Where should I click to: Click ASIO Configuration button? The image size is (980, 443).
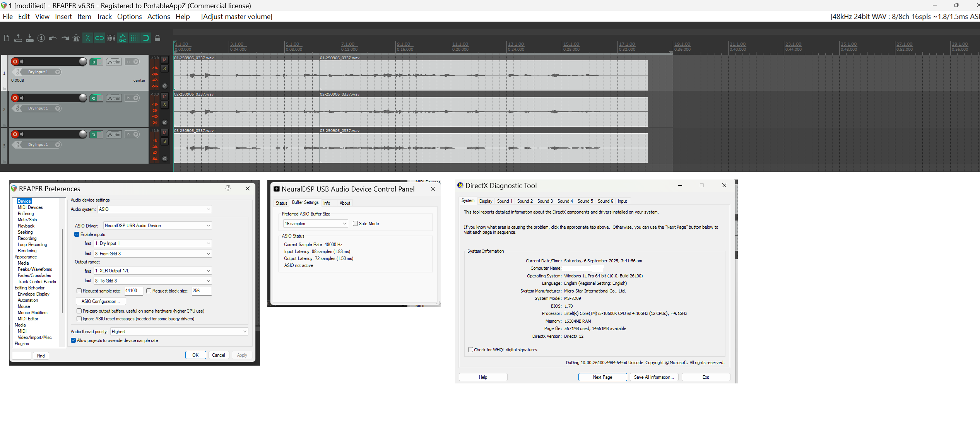(x=101, y=301)
